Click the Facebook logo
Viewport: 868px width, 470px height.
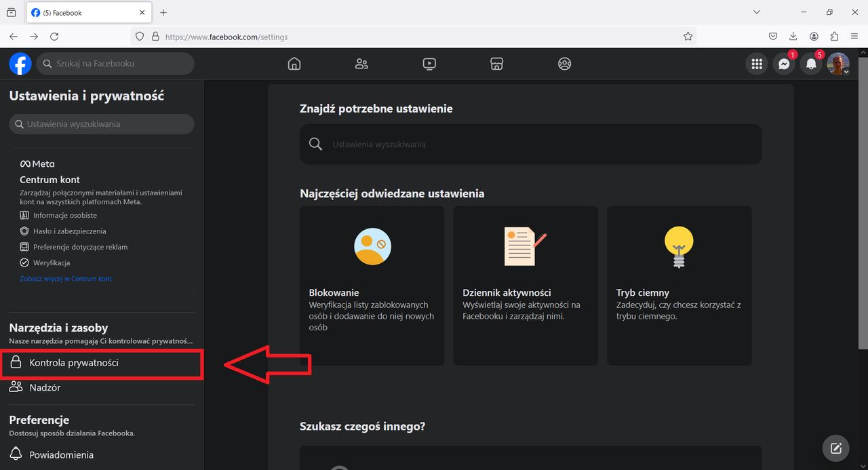(20, 64)
